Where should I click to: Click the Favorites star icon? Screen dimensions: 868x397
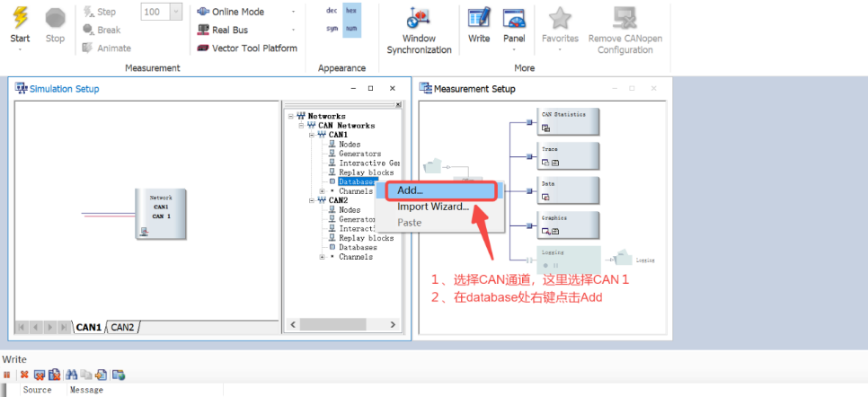click(x=560, y=18)
